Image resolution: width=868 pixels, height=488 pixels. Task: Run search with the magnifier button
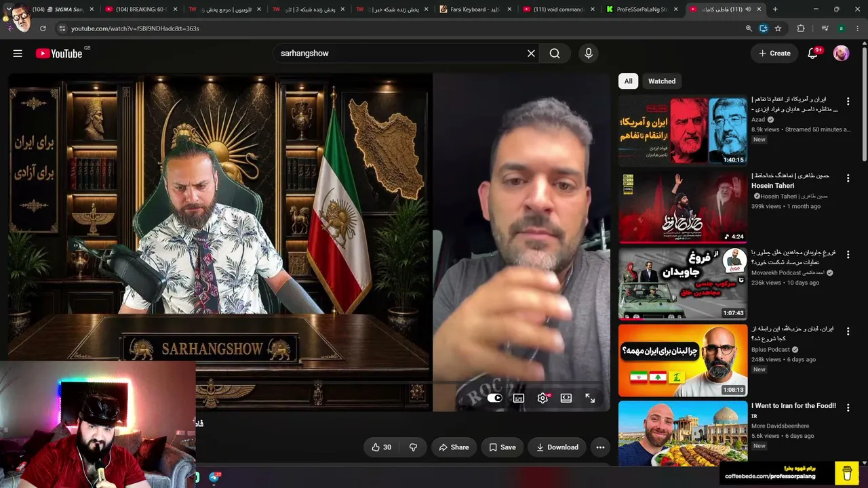point(555,54)
